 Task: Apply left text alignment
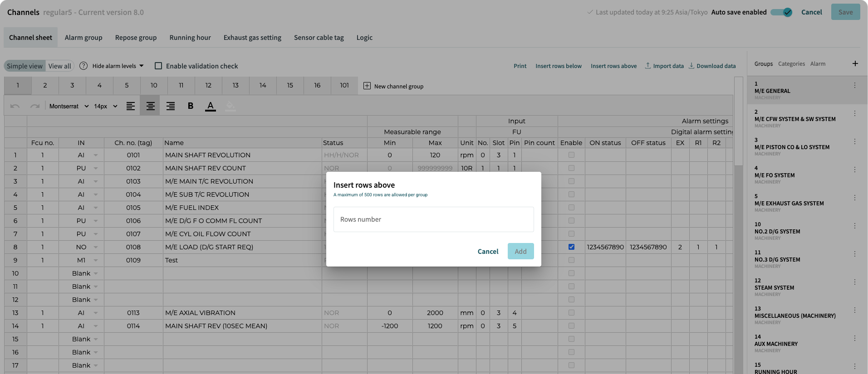click(131, 106)
